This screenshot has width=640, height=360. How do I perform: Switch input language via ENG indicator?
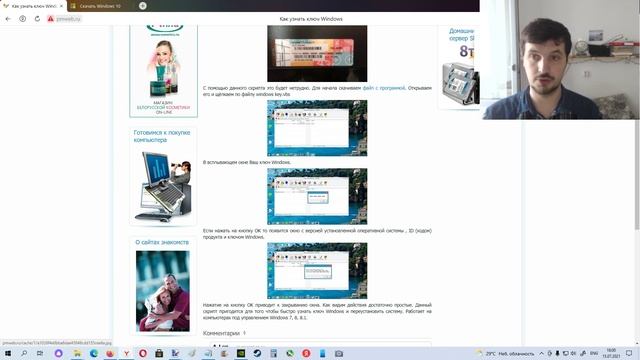click(594, 353)
